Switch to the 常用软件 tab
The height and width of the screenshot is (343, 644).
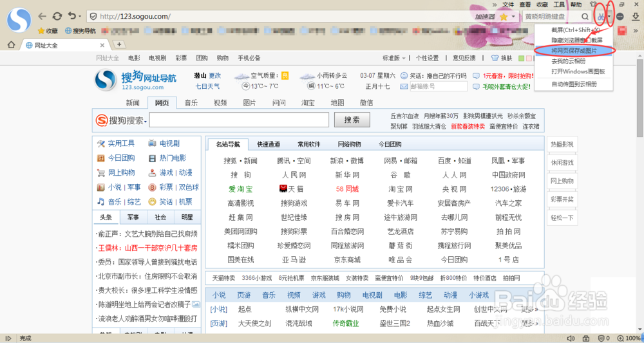click(x=309, y=144)
